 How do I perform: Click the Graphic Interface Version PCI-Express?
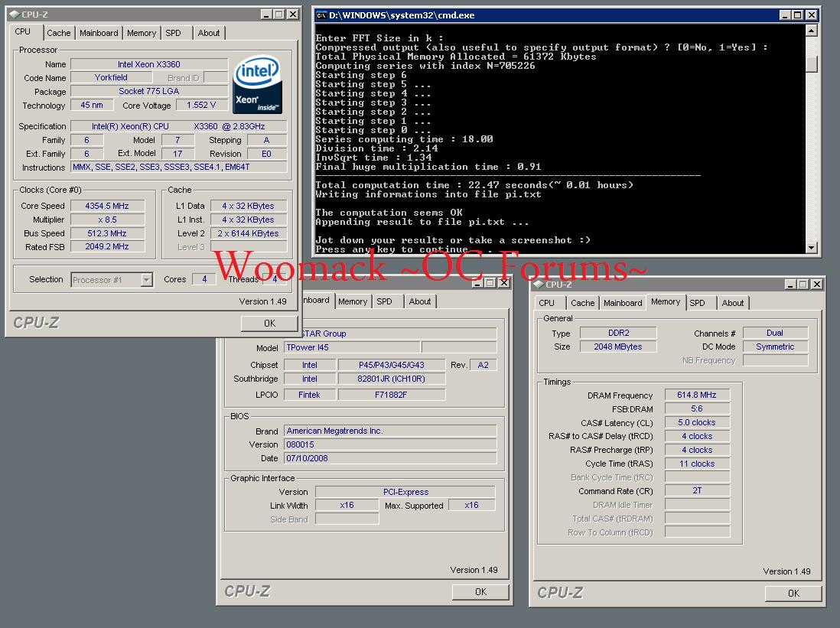tap(405, 492)
